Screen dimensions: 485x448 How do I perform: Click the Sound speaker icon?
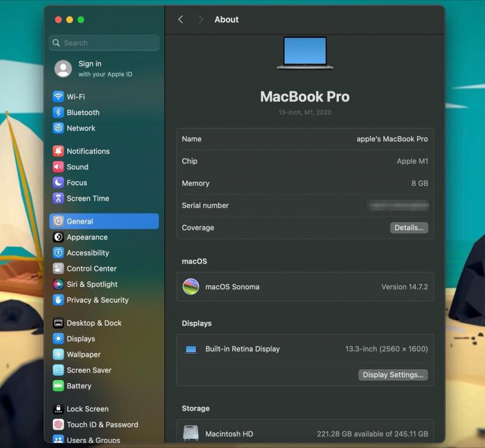pyautogui.click(x=58, y=167)
